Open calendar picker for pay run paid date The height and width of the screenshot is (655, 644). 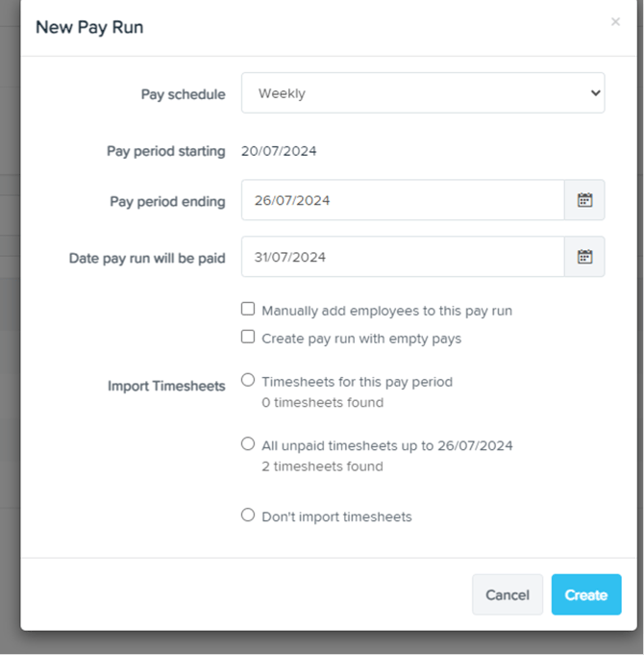coord(584,257)
